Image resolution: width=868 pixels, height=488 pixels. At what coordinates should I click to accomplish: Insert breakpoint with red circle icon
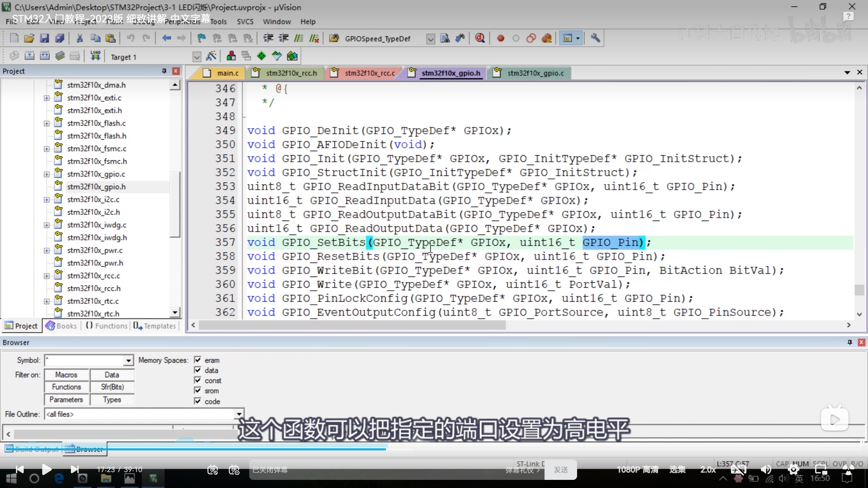[x=500, y=38]
